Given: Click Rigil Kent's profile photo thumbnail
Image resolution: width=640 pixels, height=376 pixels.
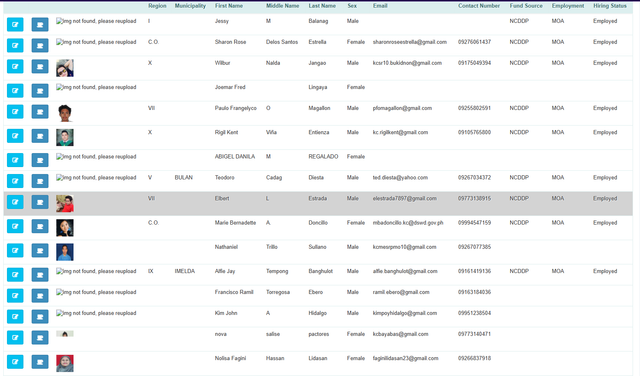Looking at the screenshot, I should [65, 138].
